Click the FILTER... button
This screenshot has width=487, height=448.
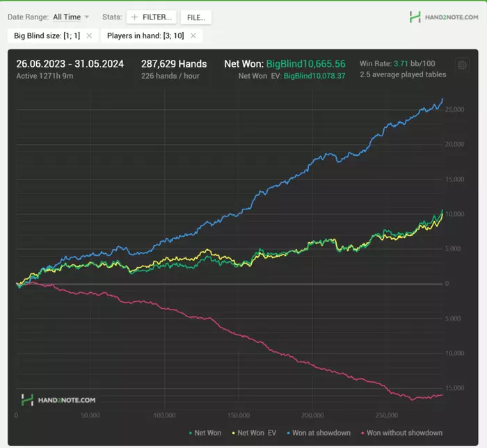pyautogui.click(x=151, y=17)
